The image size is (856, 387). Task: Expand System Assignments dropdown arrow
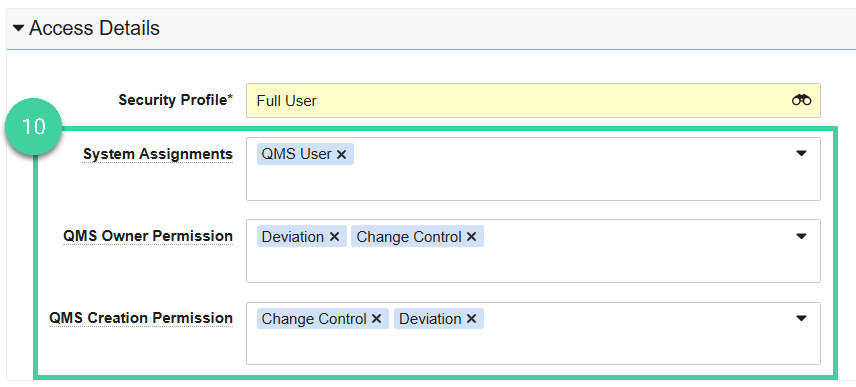click(x=801, y=153)
